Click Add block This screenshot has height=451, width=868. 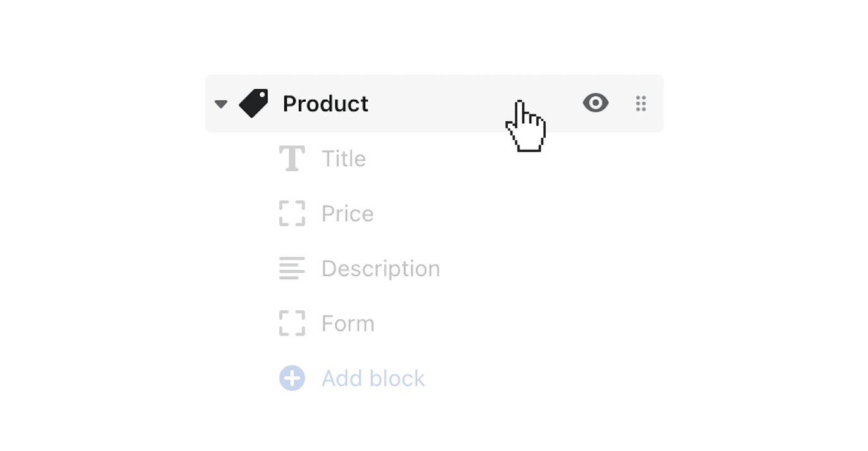pos(373,378)
